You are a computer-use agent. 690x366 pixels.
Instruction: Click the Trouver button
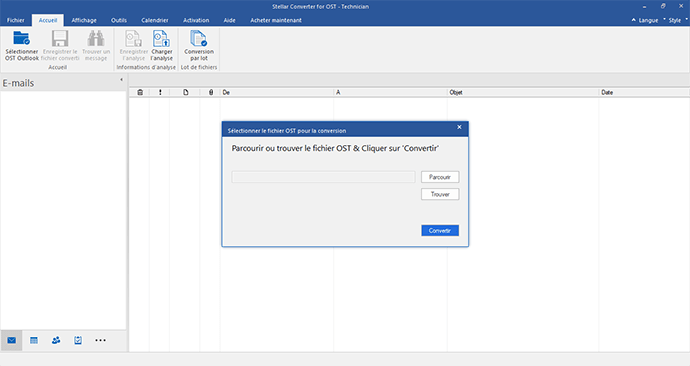point(440,194)
